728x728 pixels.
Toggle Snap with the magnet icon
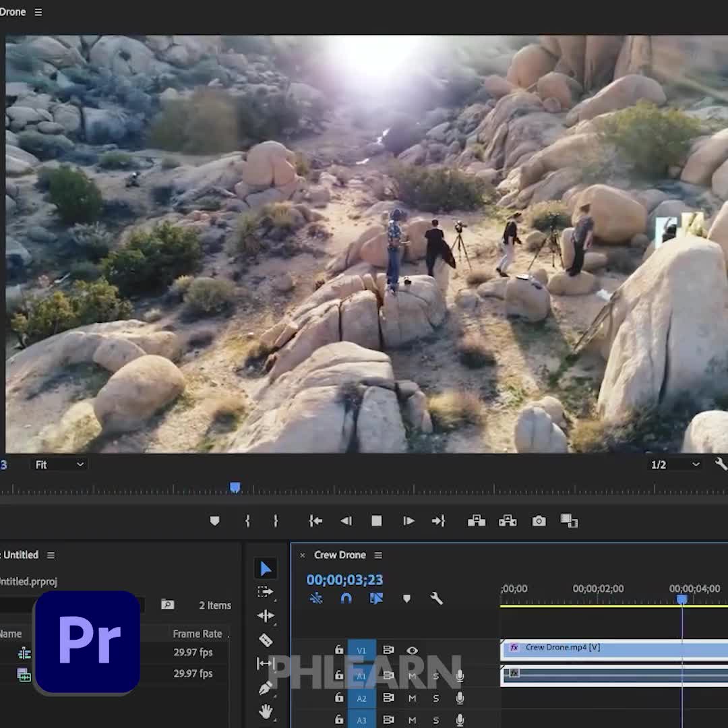point(346,599)
